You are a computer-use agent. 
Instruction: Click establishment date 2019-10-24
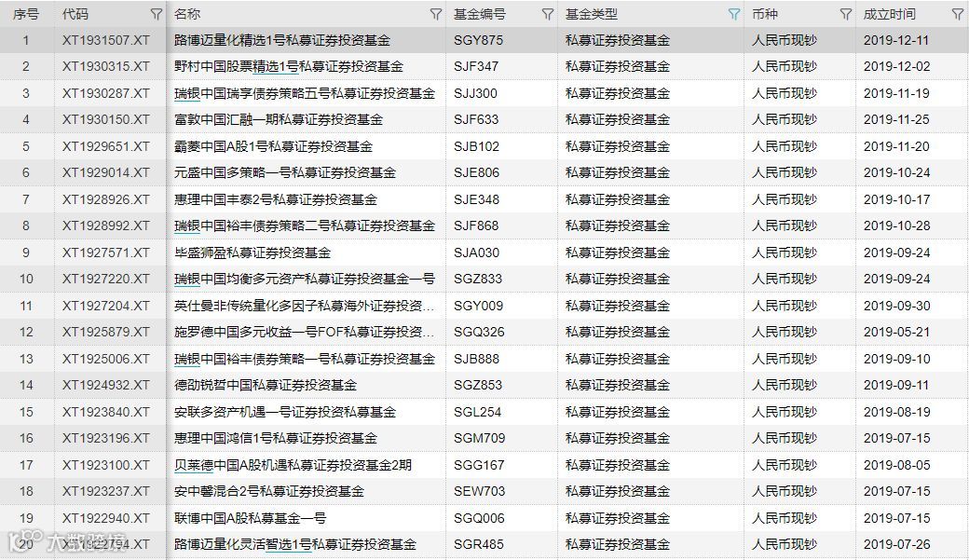coord(896,172)
